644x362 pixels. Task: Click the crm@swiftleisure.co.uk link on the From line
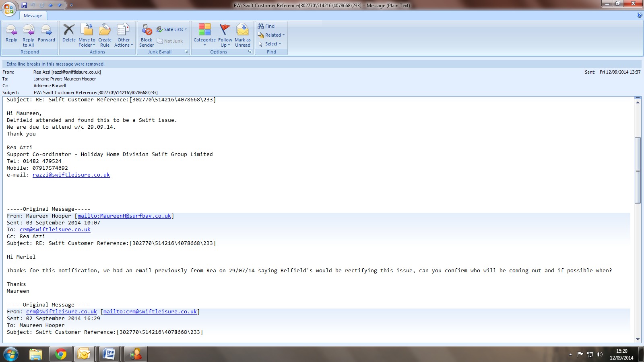pos(62,312)
